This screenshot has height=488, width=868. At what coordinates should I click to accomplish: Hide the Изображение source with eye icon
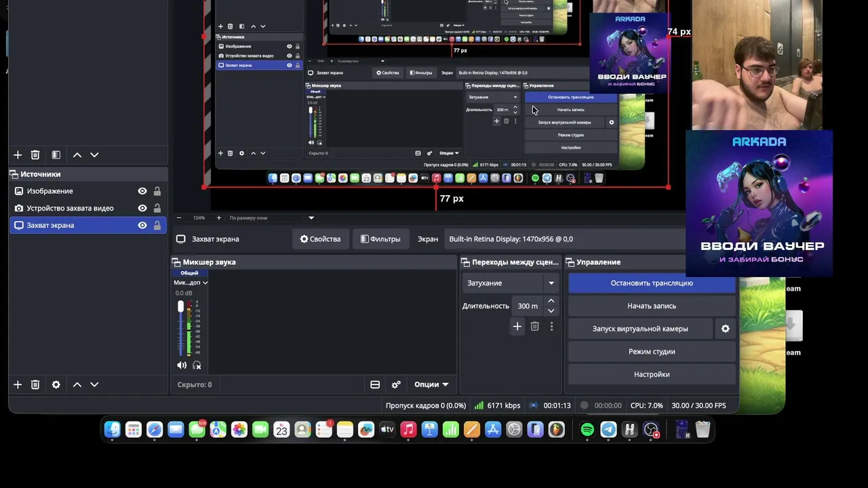(142, 191)
